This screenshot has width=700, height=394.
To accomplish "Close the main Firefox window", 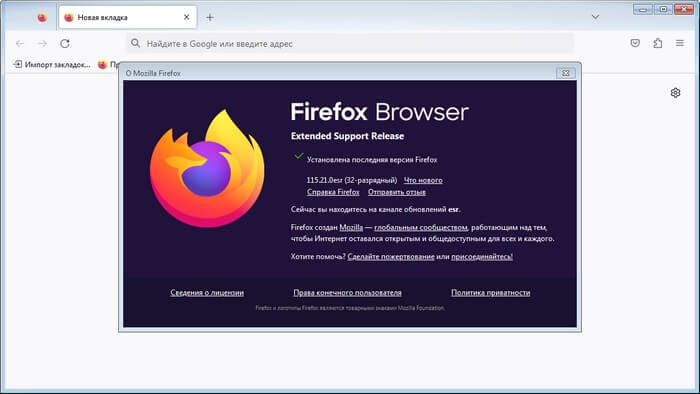I will 684,9.
